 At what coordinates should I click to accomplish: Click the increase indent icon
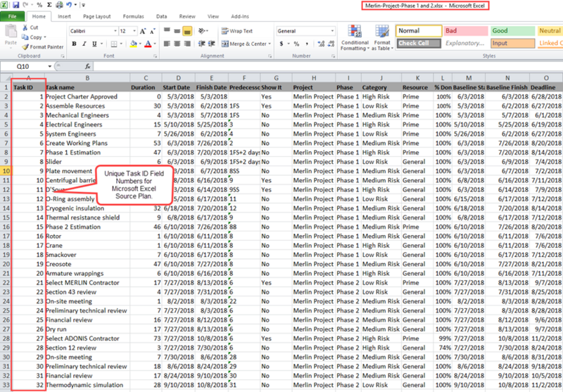(212, 44)
